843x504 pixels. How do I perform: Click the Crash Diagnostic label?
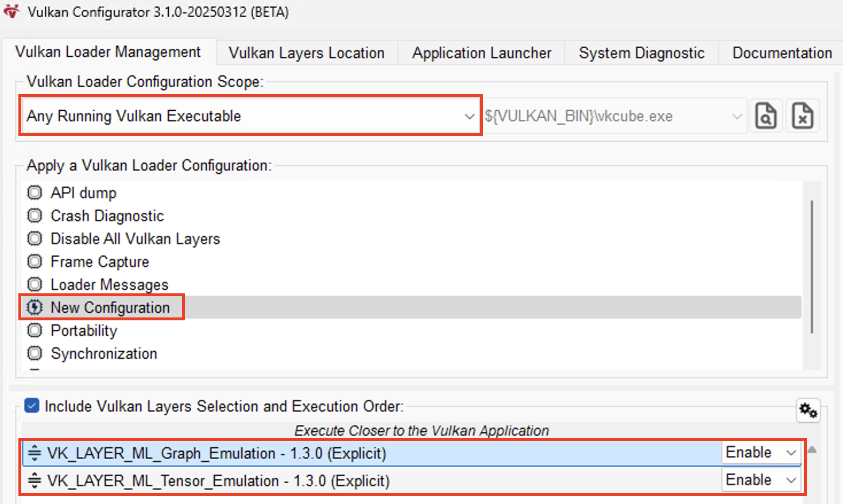click(107, 216)
